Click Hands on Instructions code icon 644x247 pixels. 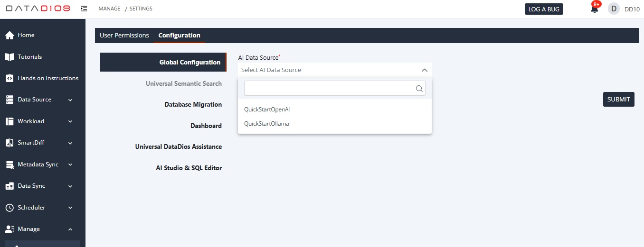tap(9, 78)
